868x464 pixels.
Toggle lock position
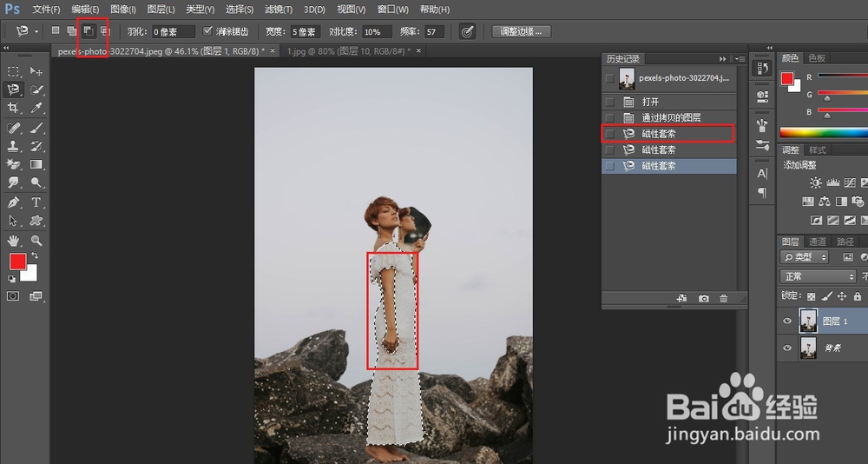(842, 296)
